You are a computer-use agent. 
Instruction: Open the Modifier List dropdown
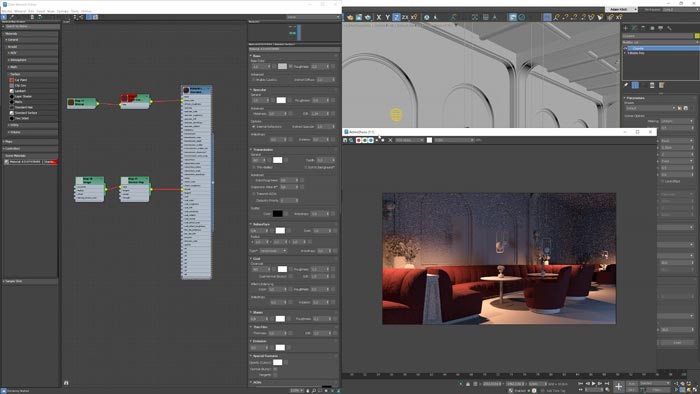point(660,42)
